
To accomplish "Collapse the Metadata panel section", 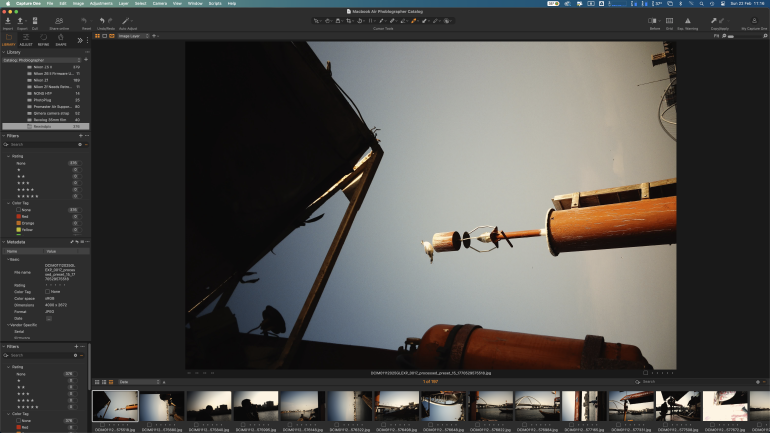I will [x=4, y=241].
